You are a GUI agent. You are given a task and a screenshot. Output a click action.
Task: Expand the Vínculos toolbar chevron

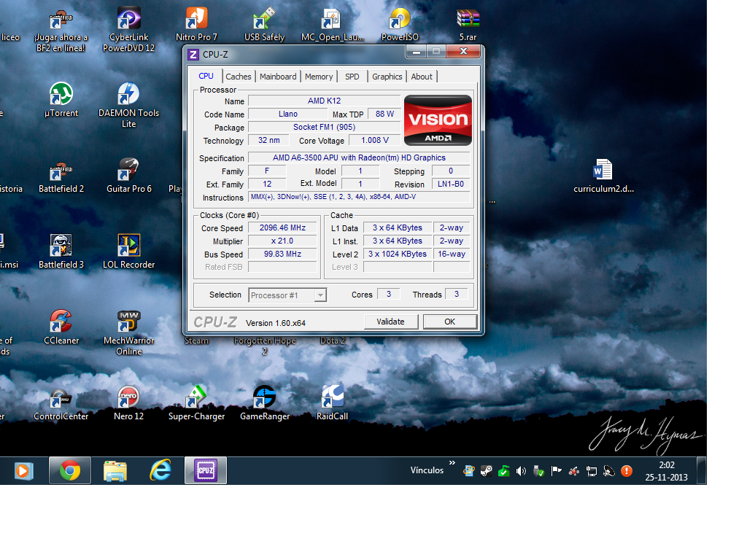452,462
